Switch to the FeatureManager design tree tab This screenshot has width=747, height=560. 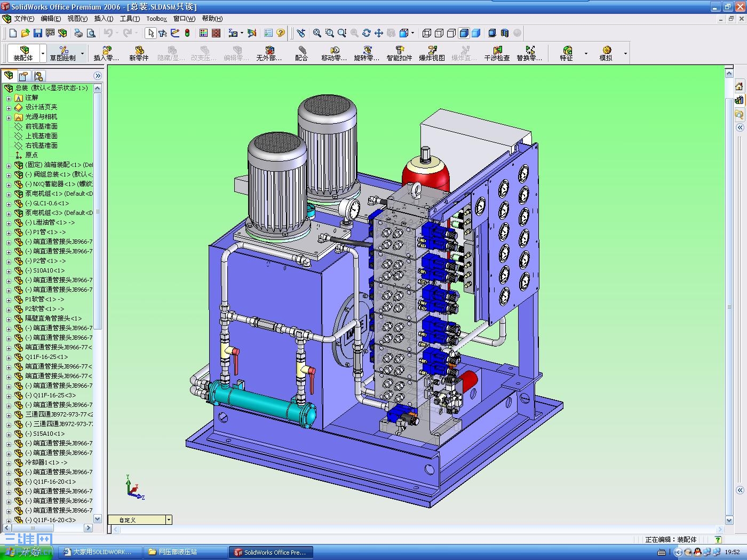(9, 76)
